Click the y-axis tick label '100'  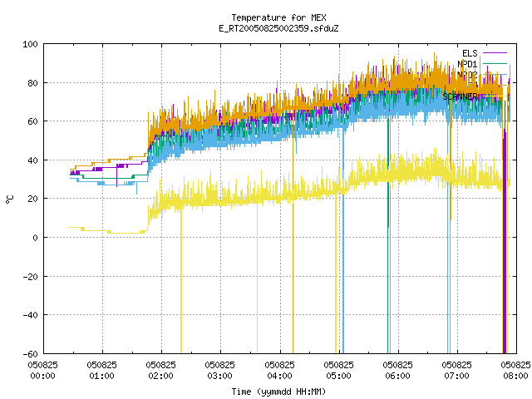tap(30, 44)
